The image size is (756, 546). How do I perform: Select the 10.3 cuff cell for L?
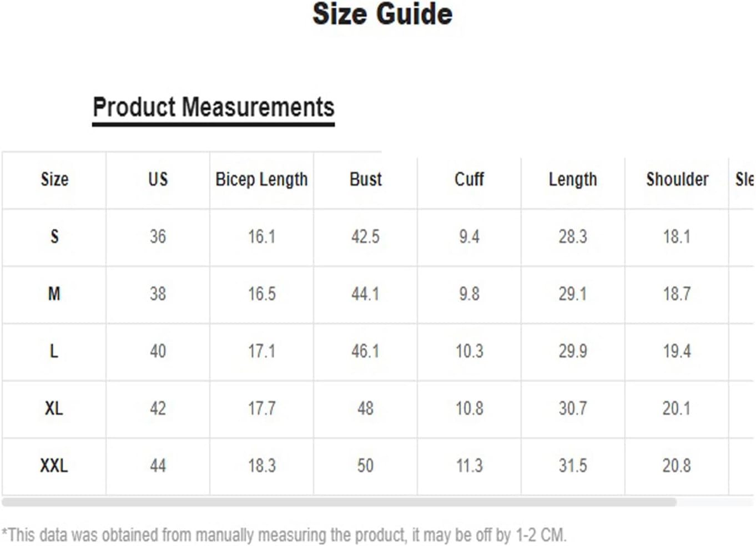click(469, 351)
